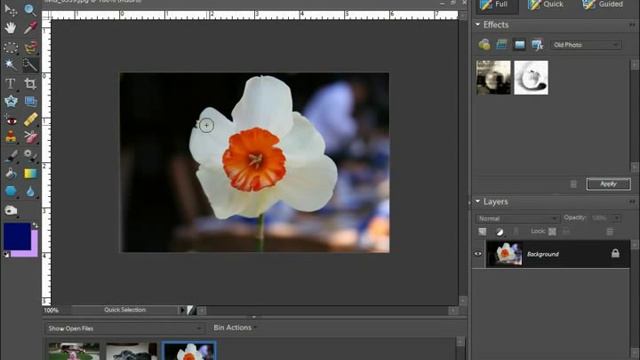Select the sepia Old Photo effect thumbnail
The width and height of the screenshot is (640, 360).
tap(493, 78)
